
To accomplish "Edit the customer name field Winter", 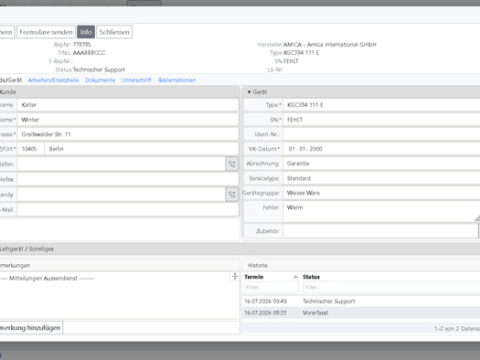I will pos(128,120).
